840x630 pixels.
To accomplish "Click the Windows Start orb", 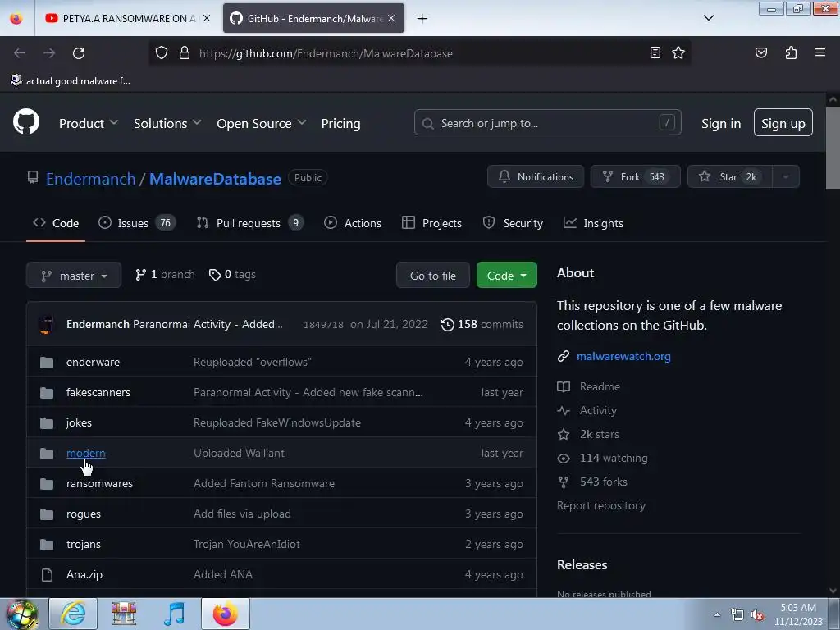I will tap(21, 614).
